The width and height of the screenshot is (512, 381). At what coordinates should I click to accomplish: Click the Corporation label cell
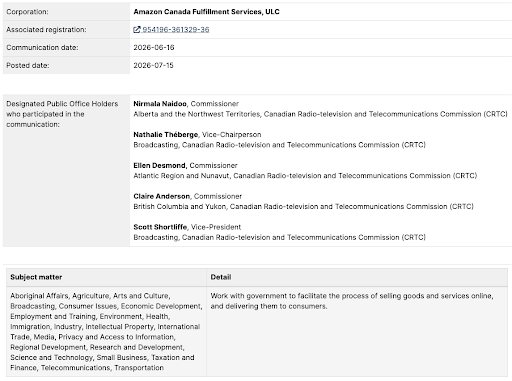[x=66, y=12]
